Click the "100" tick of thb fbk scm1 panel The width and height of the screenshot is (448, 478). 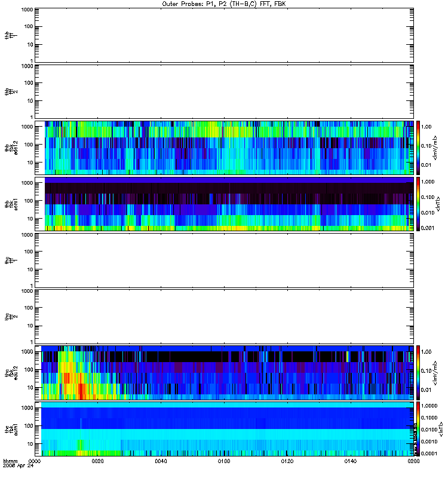[28, 201]
